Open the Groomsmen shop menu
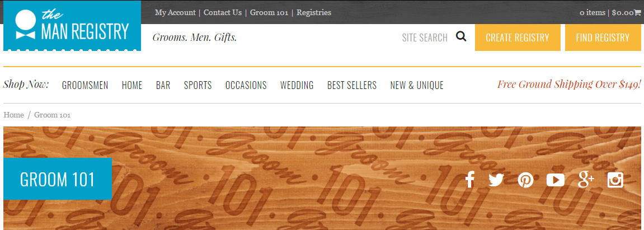This screenshot has width=644, height=230. click(x=85, y=86)
